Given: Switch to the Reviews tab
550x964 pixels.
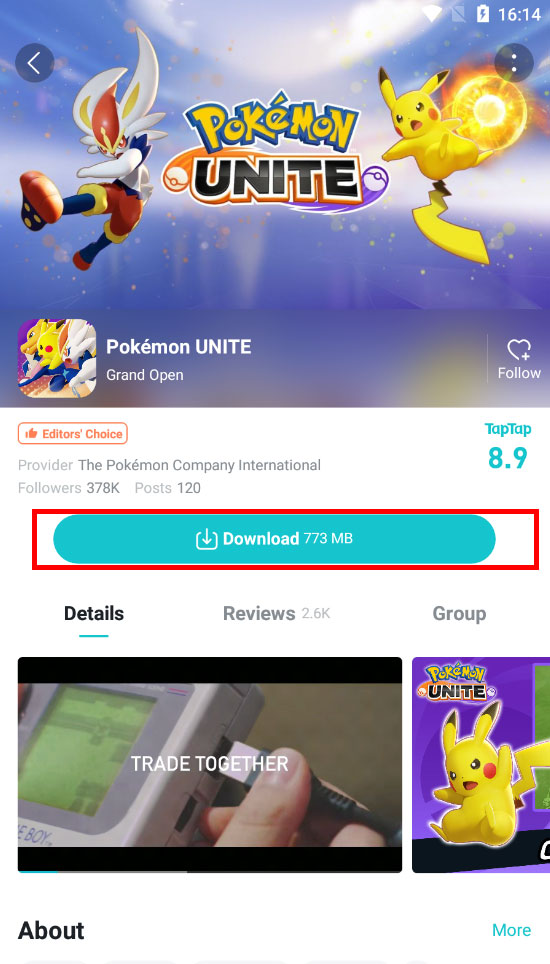Looking at the screenshot, I should coord(277,614).
